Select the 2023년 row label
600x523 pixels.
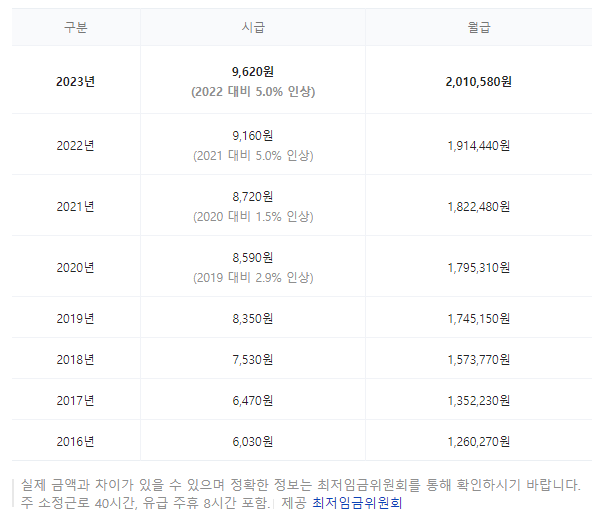(75, 81)
